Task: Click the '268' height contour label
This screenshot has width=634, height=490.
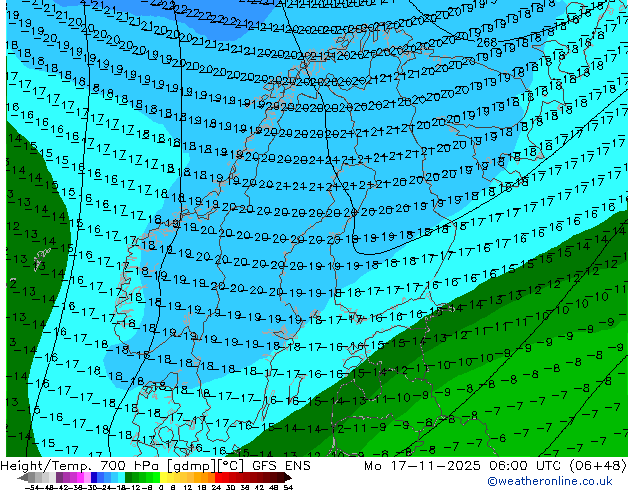Action: click(x=487, y=42)
